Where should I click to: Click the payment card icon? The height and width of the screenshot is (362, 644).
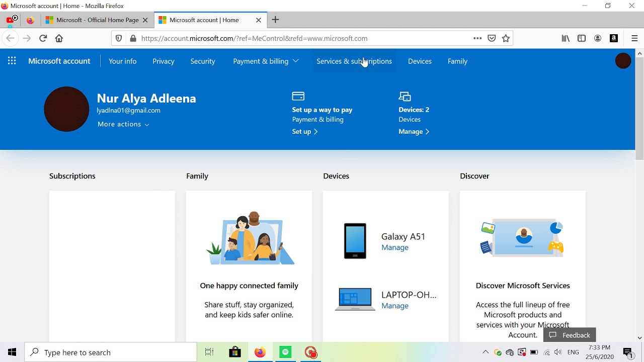[x=298, y=96]
